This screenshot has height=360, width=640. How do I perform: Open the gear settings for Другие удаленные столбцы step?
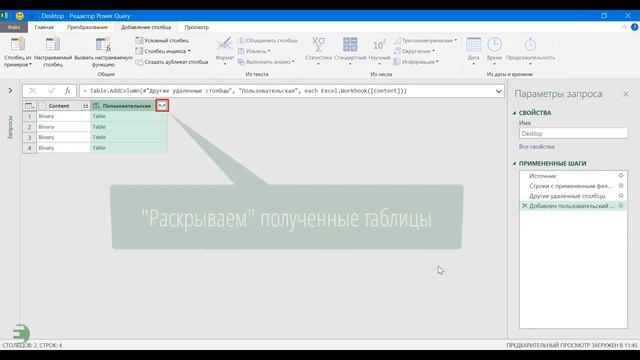coord(621,196)
